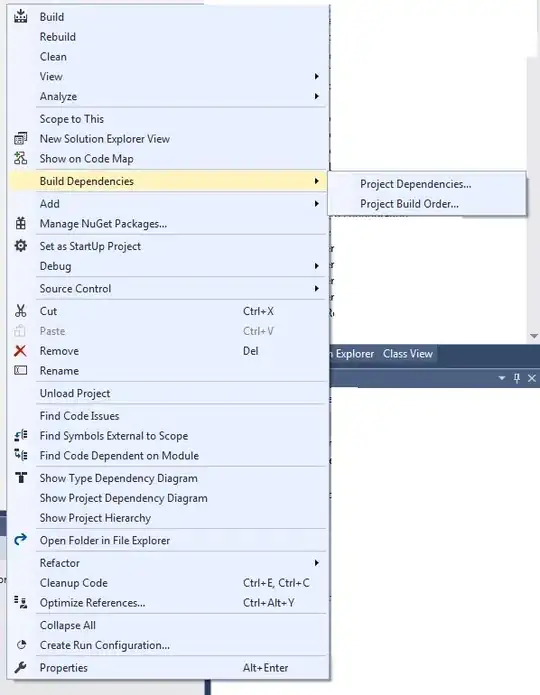Toggle the pin auto-hide panel button
The image size is (540, 695).
click(x=517, y=378)
